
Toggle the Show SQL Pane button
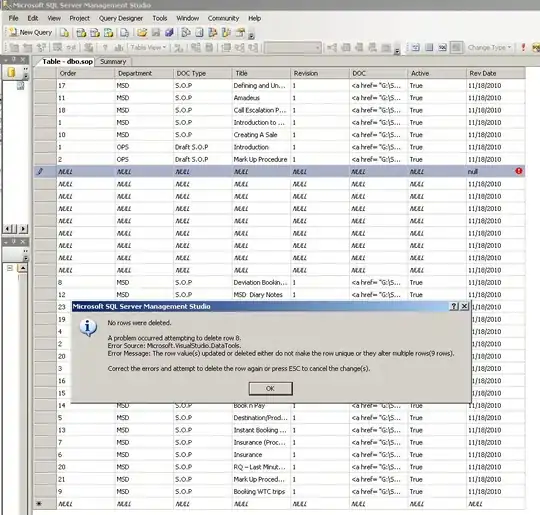443,47
